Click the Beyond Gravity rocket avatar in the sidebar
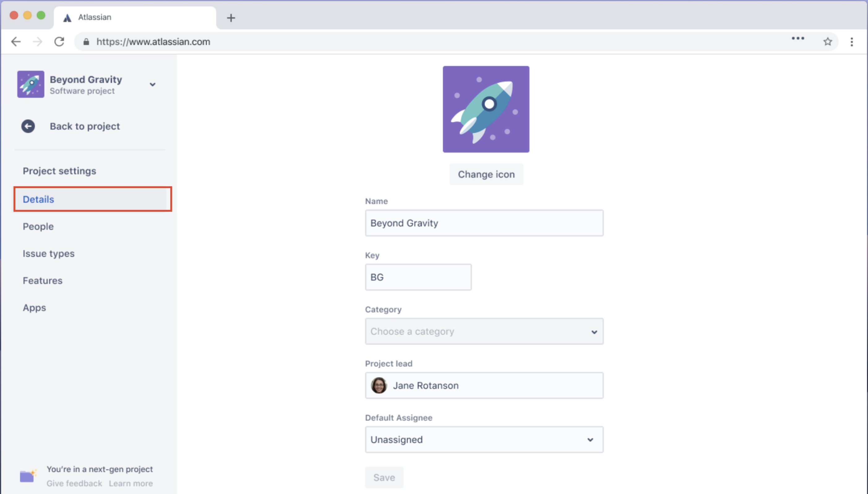Viewport: 868px width, 494px height. click(x=31, y=84)
